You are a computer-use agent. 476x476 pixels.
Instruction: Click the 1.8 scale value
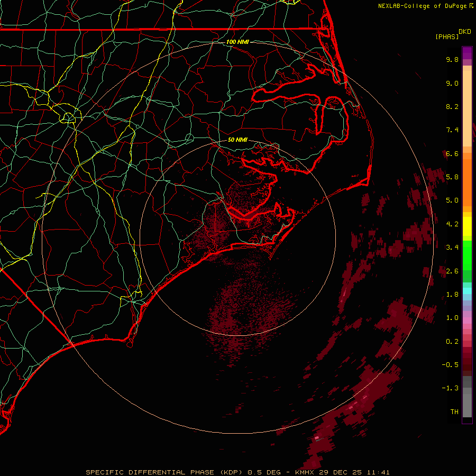(452, 295)
